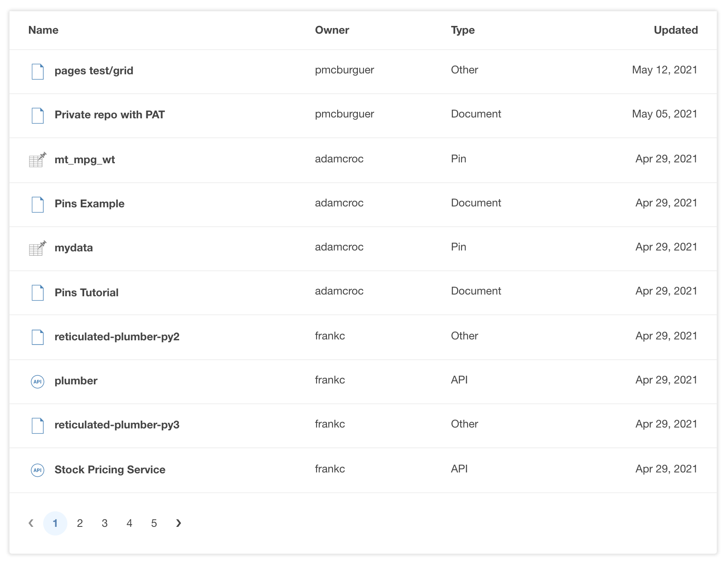Sort by the Updated column header
The height and width of the screenshot is (564, 728).
[x=675, y=30]
